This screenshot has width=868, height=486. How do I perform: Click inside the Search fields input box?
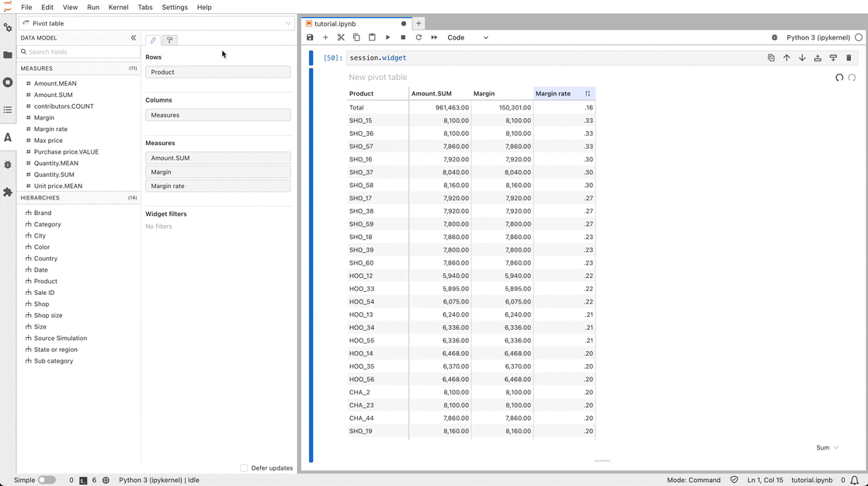point(78,52)
